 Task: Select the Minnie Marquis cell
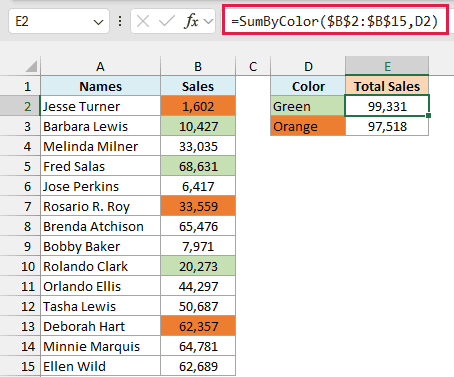(100, 346)
